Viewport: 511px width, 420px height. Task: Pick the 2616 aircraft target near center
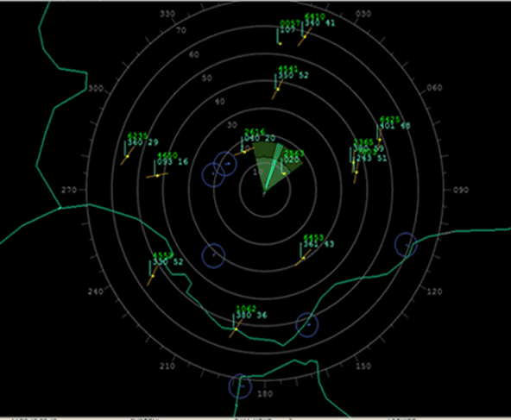244,152
